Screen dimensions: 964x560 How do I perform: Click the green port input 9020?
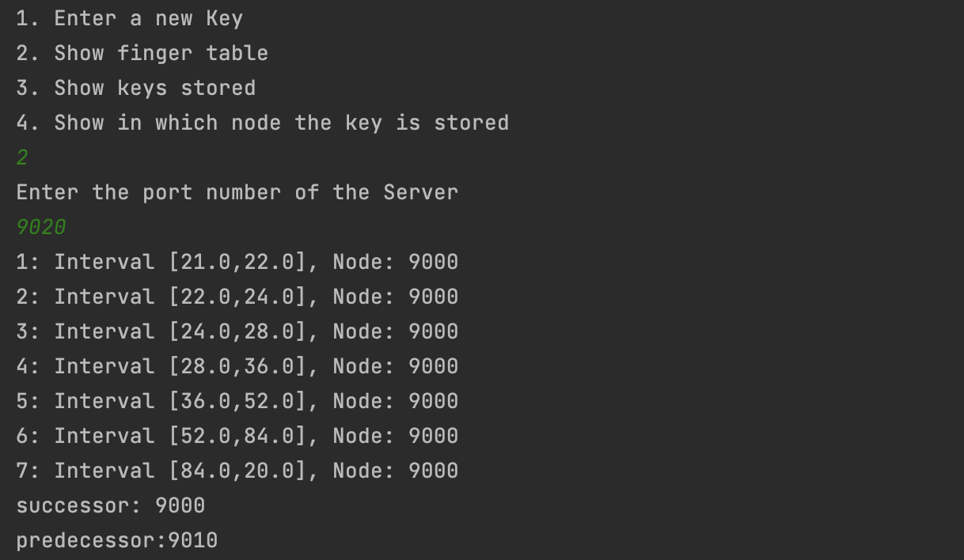pos(41,227)
